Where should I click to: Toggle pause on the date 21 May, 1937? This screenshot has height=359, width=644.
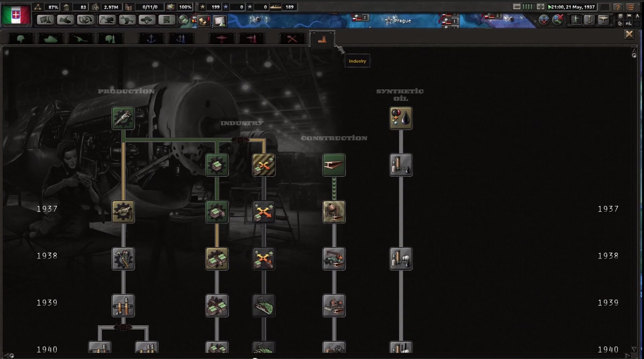(572, 7)
